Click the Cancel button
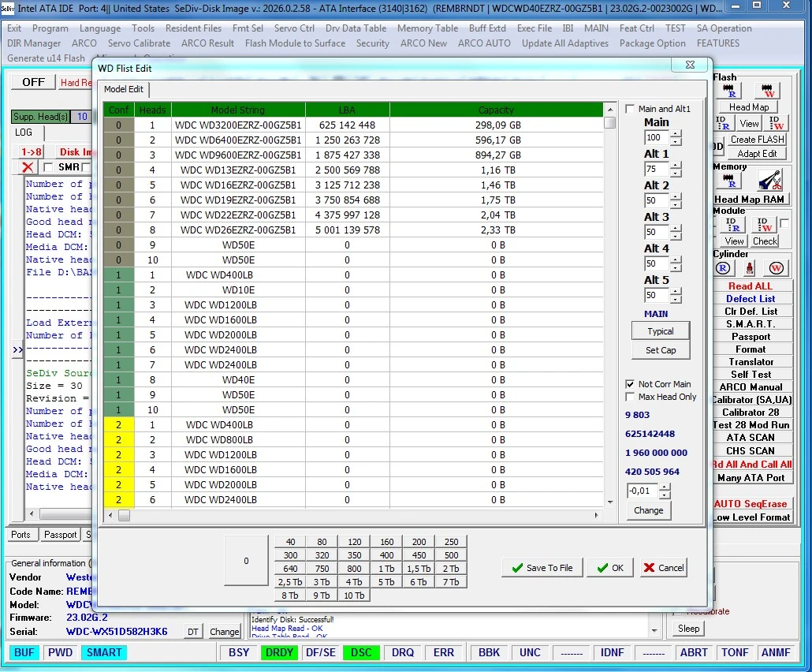The width and height of the screenshot is (812, 672). pyautogui.click(x=664, y=568)
